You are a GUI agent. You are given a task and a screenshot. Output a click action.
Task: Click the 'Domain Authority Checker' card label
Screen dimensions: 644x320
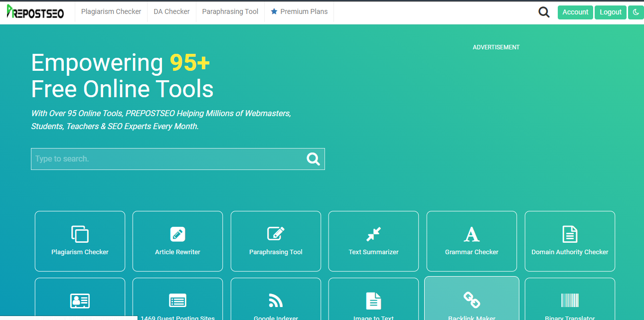coord(570,252)
